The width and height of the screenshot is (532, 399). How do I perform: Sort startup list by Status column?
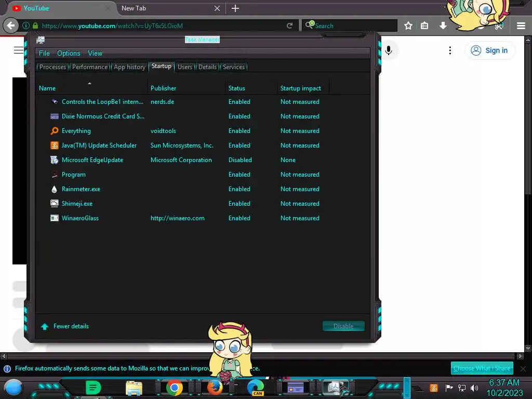click(251, 88)
